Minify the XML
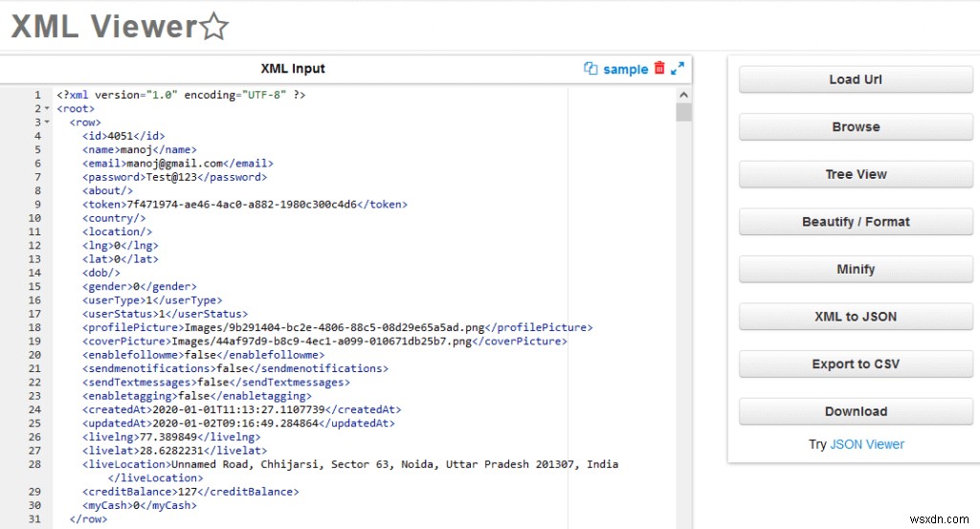The height and width of the screenshot is (529, 980). pyautogui.click(x=856, y=269)
